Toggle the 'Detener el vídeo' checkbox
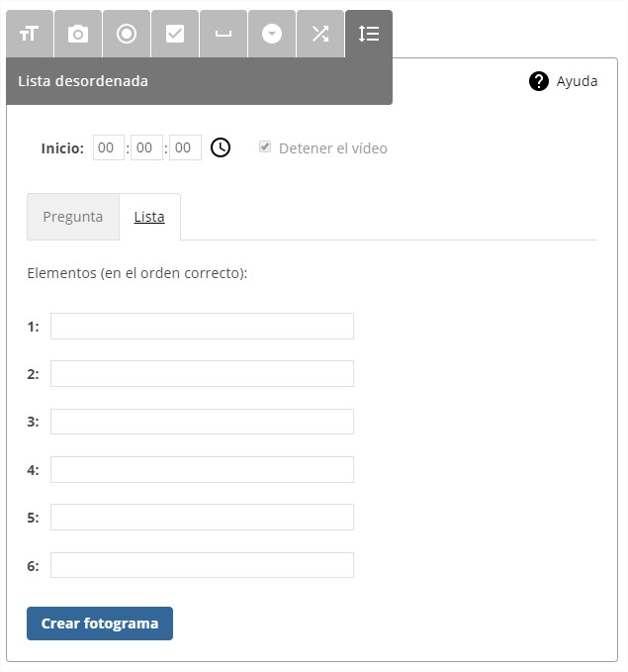Image resolution: width=628 pixels, height=672 pixels. point(265,147)
